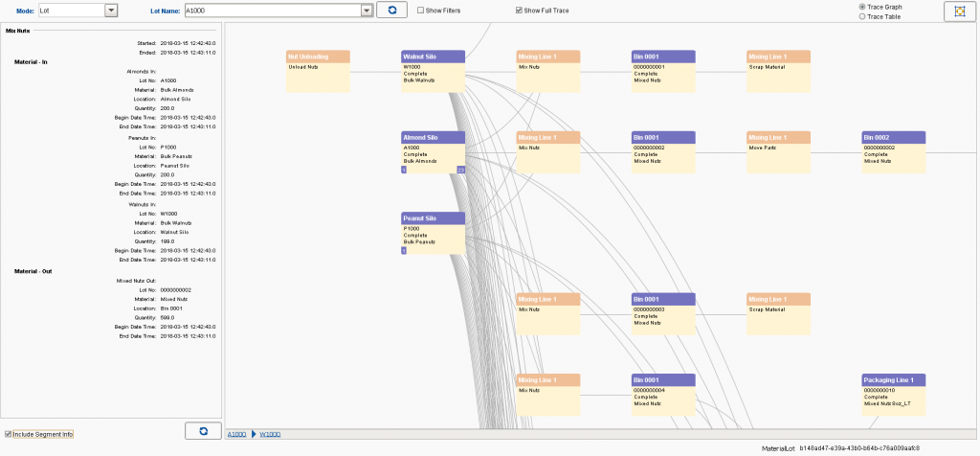Click the Peanuts In label
Screen dimensions: 980x456
point(142,138)
